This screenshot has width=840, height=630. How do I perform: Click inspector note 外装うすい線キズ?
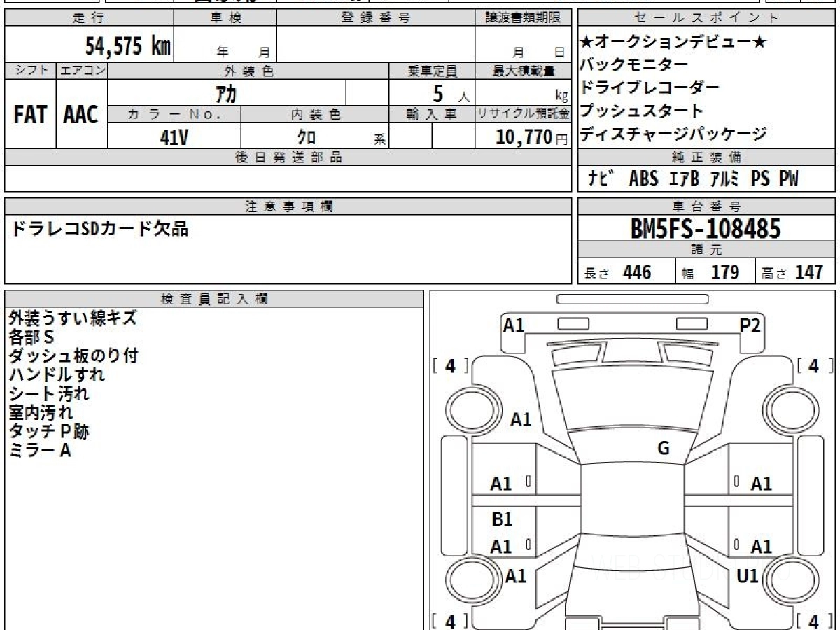tap(73, 318)
